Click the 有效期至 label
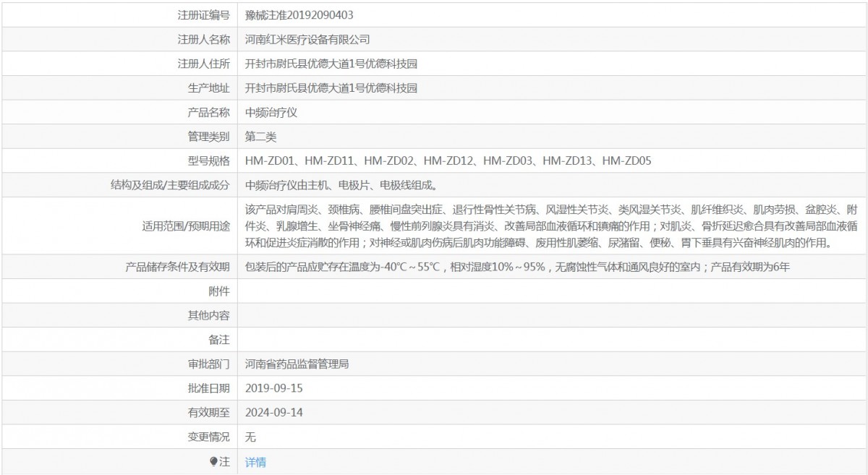 208,413
